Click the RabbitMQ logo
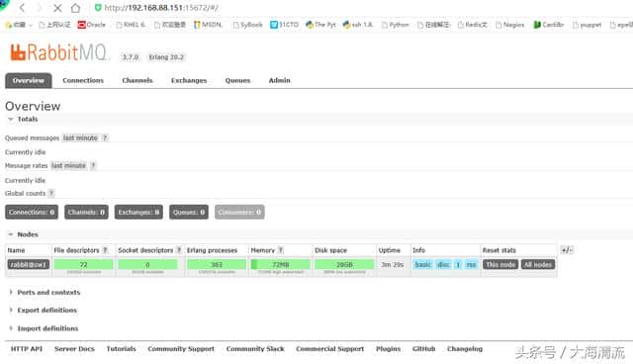This screenshot has width=633, height=364. (59, 52)
